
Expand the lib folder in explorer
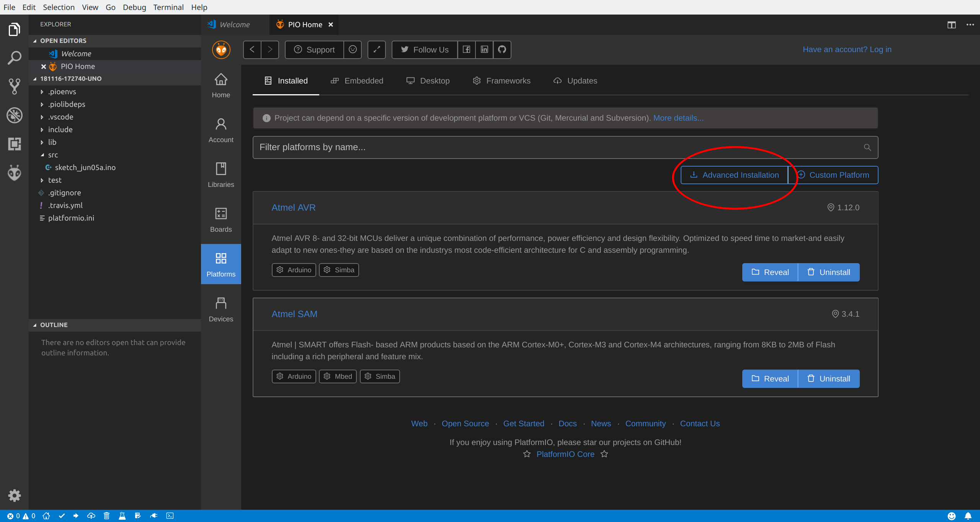(53, 142)
